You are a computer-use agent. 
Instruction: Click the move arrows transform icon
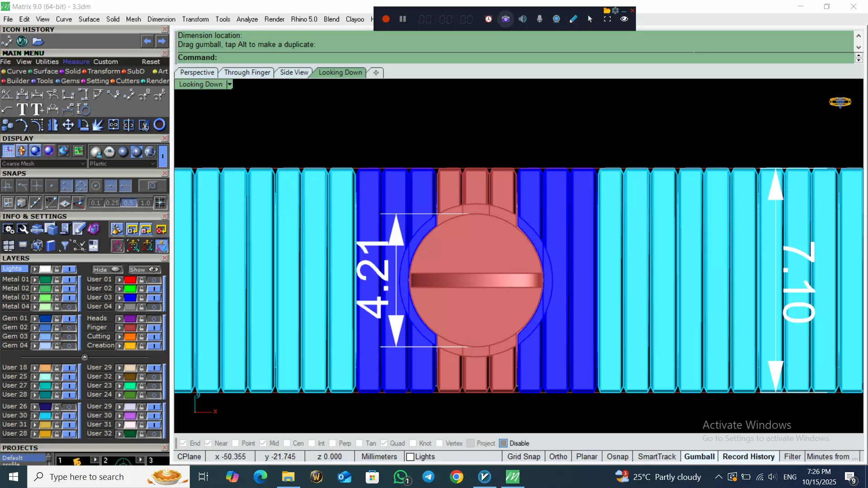68,125
